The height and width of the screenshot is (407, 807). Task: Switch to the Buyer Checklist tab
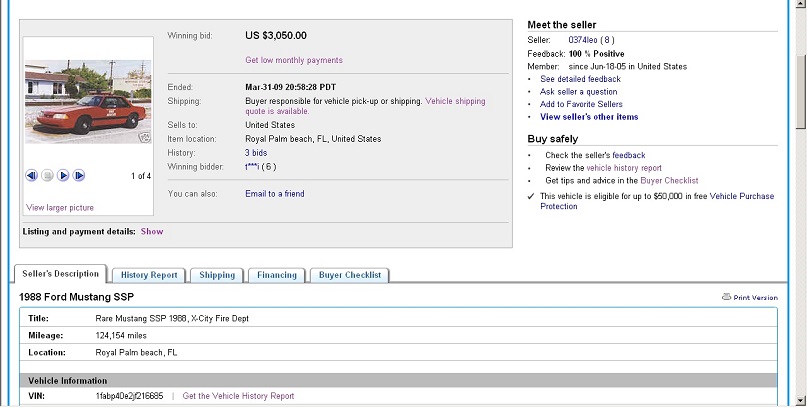[349, 275]
